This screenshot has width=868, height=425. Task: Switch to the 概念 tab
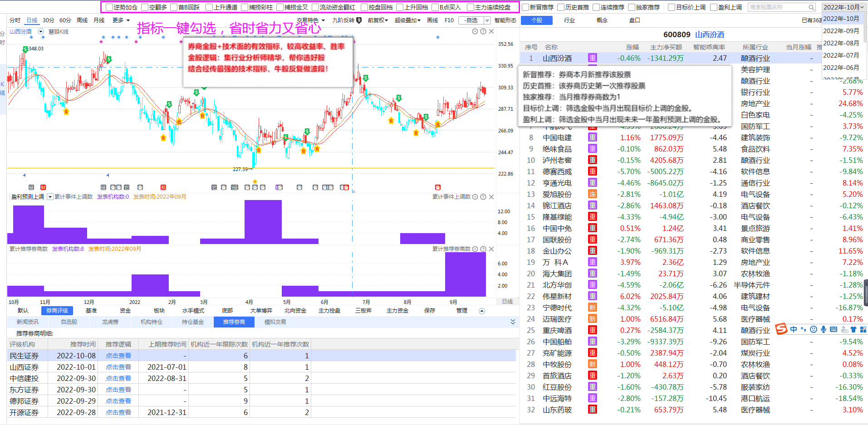602,20
